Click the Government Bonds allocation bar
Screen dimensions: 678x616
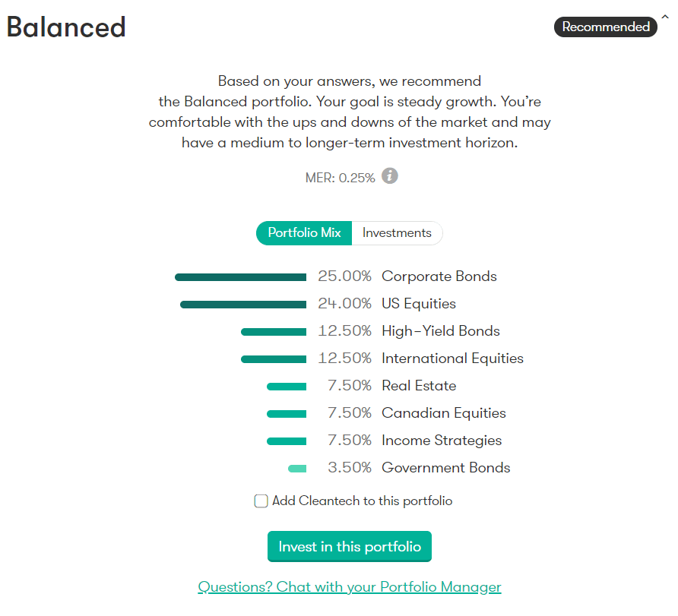(297, 468)
